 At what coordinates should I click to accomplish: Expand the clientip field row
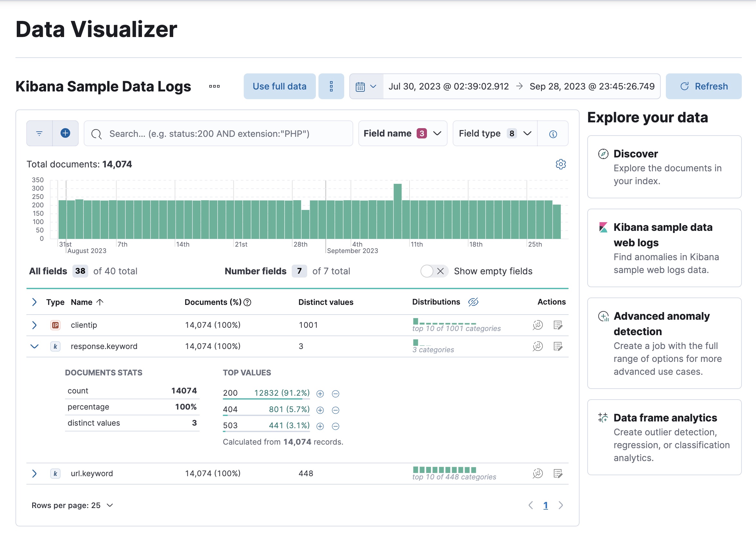coord(34,325)
